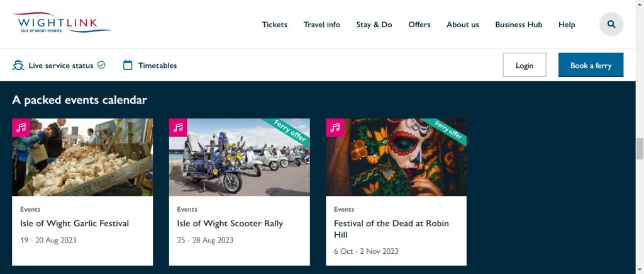
Task: Click the green service status checkmark
Action: 101,65
